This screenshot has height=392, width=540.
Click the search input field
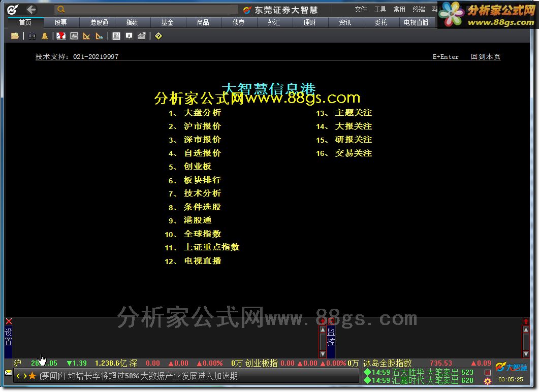[146, 9]
